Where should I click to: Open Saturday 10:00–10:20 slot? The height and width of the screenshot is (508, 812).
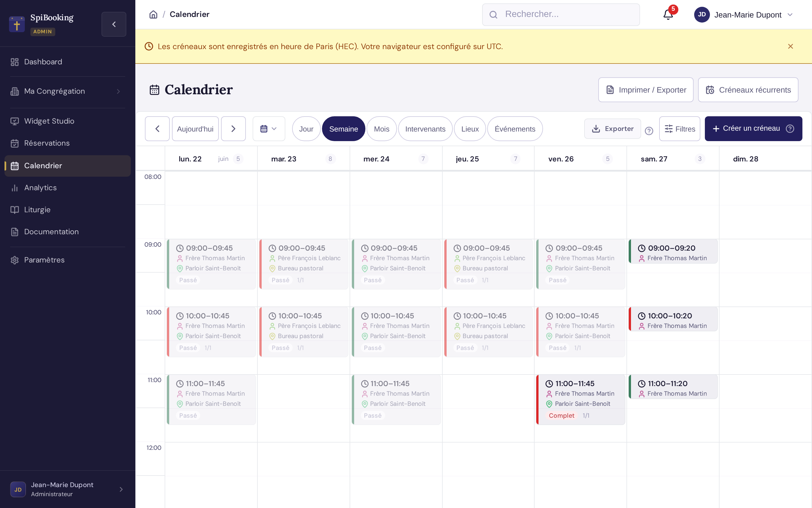click(673, 319)
